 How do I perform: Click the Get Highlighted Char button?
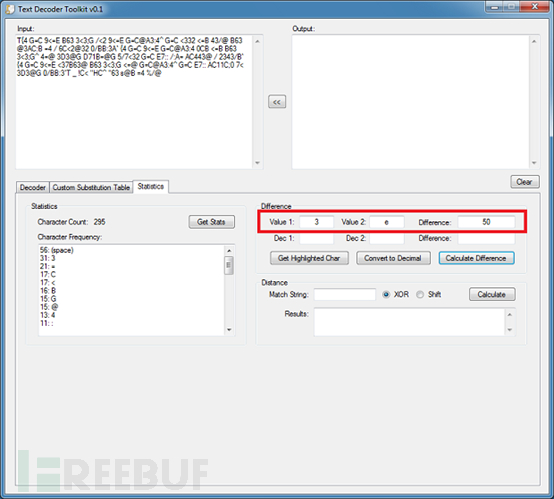point(309,258)
